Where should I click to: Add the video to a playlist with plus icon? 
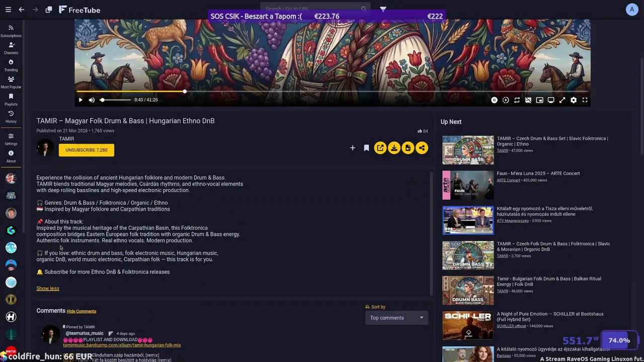click(x=353, y=148)
